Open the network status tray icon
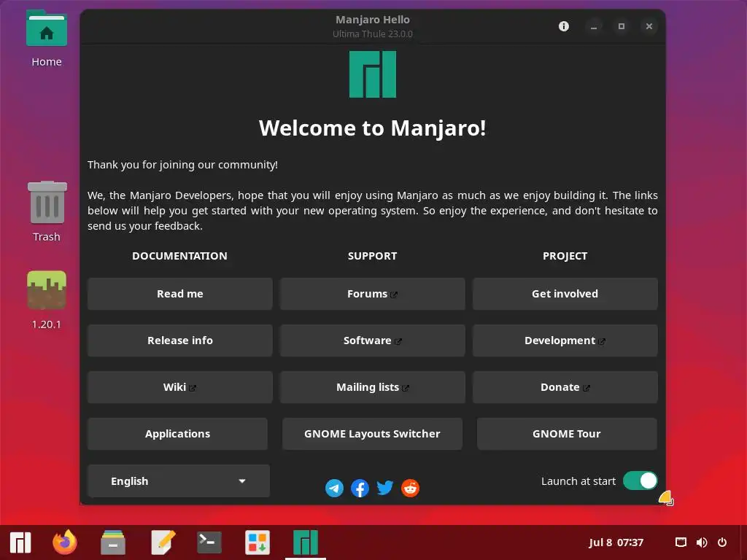 point(681,542)
